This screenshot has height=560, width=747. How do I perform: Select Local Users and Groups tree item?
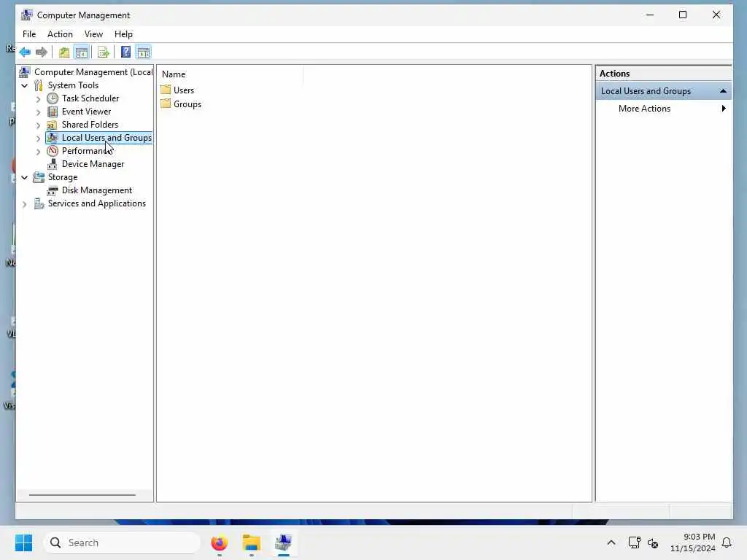tap(107, 138)
